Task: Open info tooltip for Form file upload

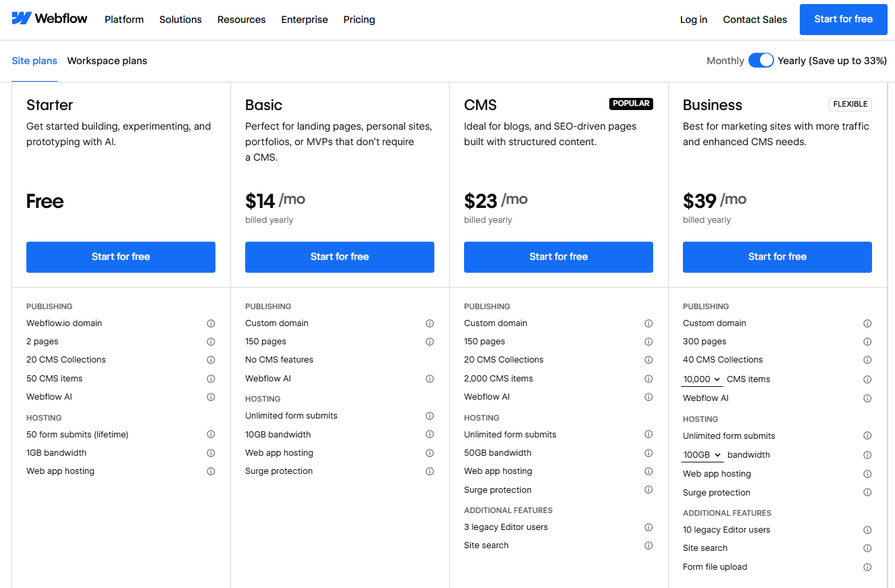Action: coord(867,567)
